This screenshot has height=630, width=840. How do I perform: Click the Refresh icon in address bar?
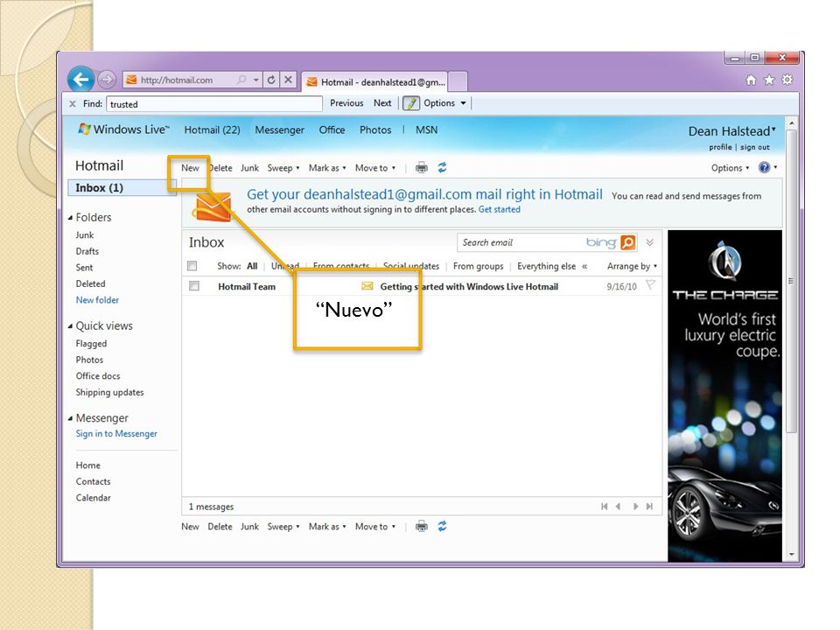coord(271,80)
